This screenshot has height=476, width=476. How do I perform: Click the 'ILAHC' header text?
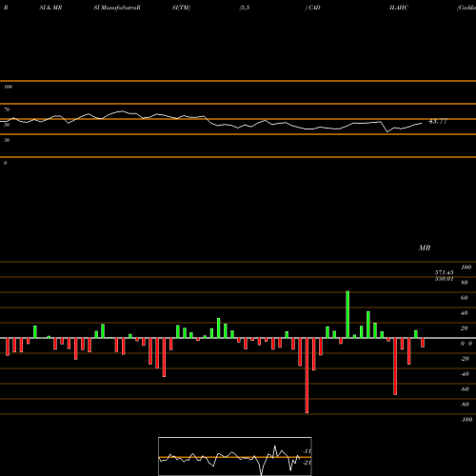(x=399, y=8)
